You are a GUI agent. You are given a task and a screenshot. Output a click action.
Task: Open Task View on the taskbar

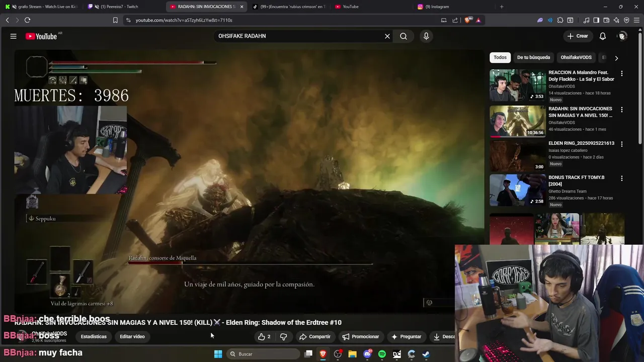308,354
